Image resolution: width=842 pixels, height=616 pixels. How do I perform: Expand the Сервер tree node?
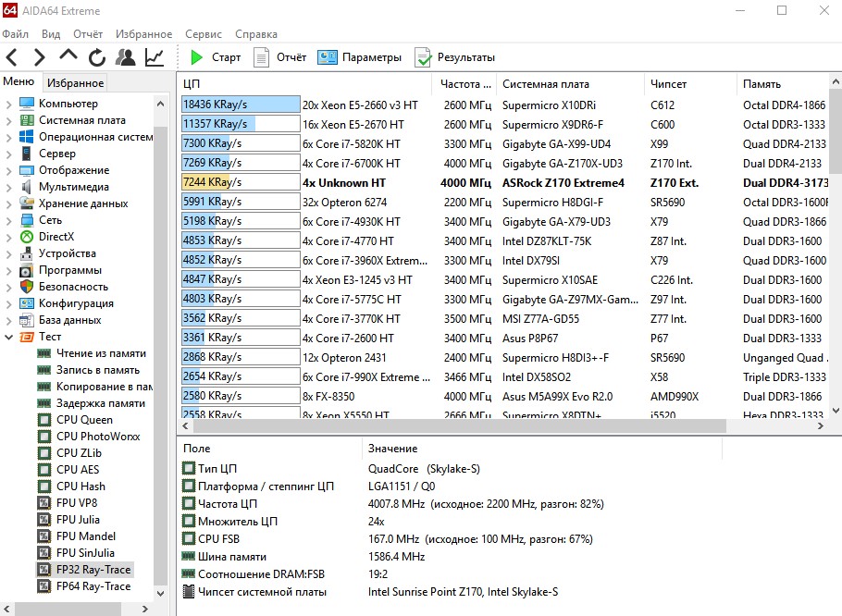coord(8,154)
